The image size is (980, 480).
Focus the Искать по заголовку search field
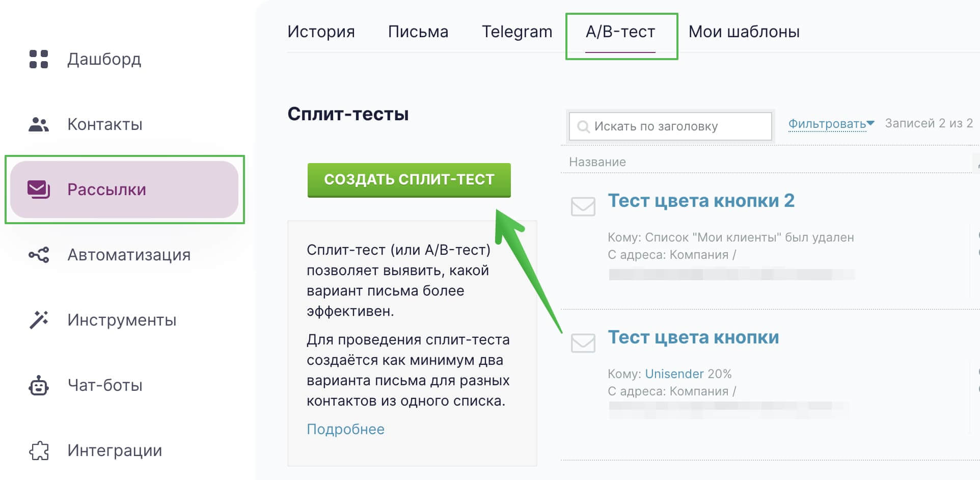(670, 126)
